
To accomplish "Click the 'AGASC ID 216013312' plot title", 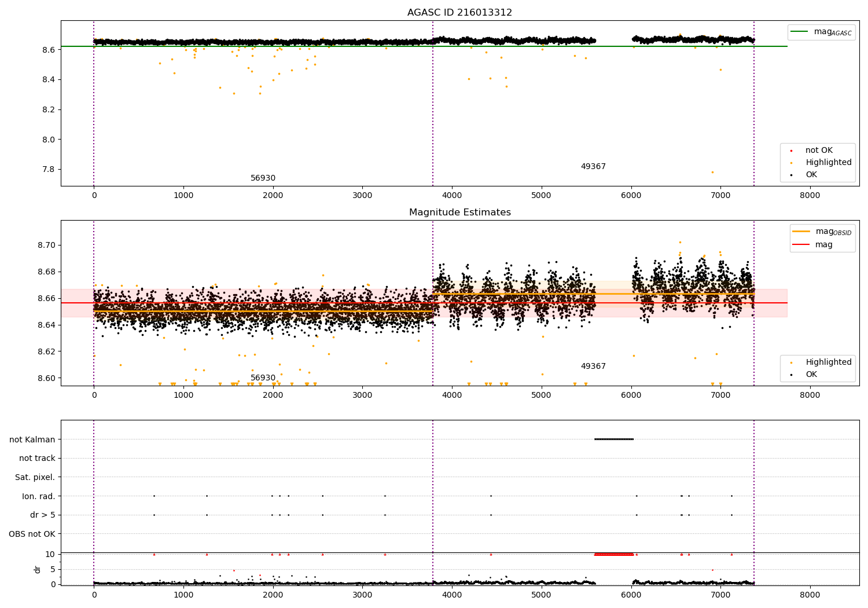I will pyautogui.click(x=459, y=13).
